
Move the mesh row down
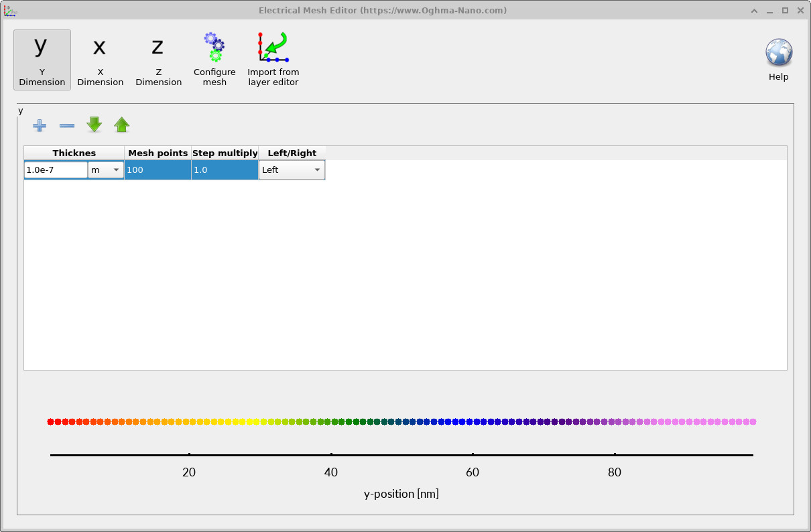pyautogui.click(x=95, y=125)
